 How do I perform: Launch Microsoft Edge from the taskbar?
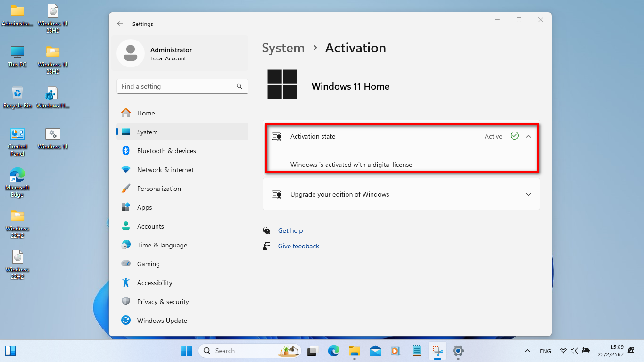pos(333,351)
